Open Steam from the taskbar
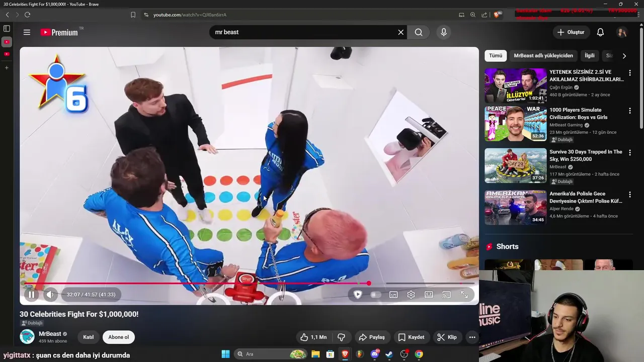 (x=389, y=354)
